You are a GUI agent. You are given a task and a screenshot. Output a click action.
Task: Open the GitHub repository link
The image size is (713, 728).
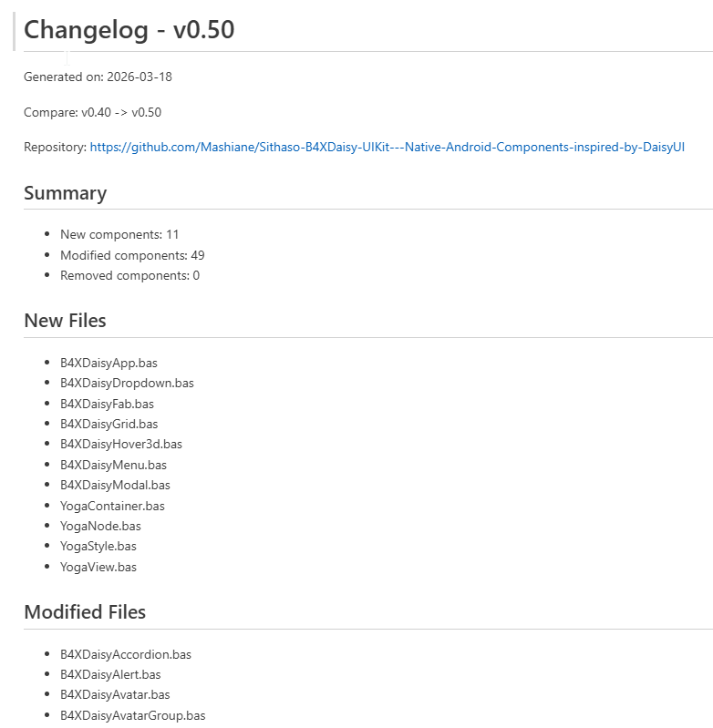[x=387, y=147]
